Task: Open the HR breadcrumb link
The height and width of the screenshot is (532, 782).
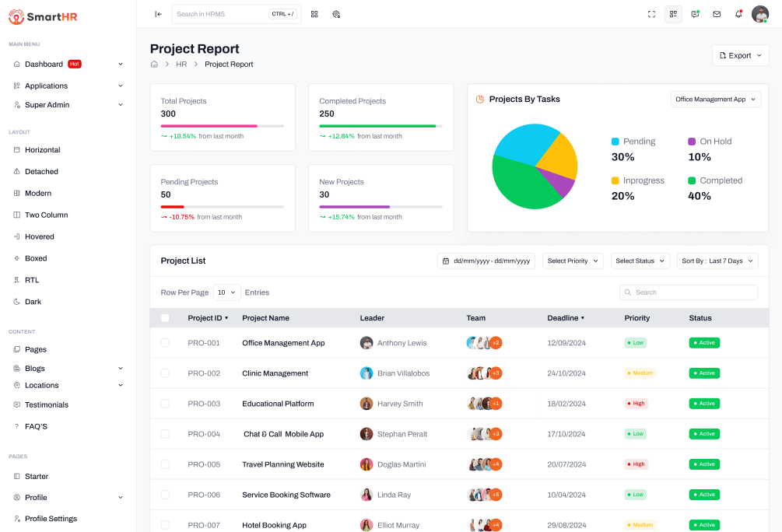Action: click(181, 65)
